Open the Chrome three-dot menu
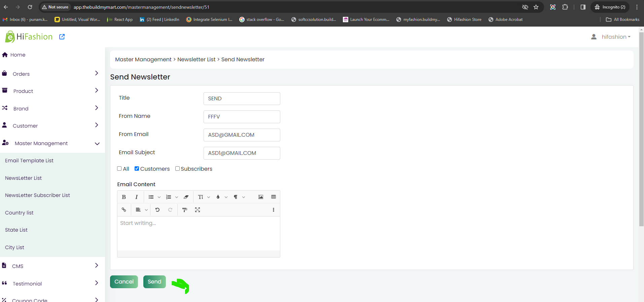Screen dimensions: 644x302 coord(637,7)
